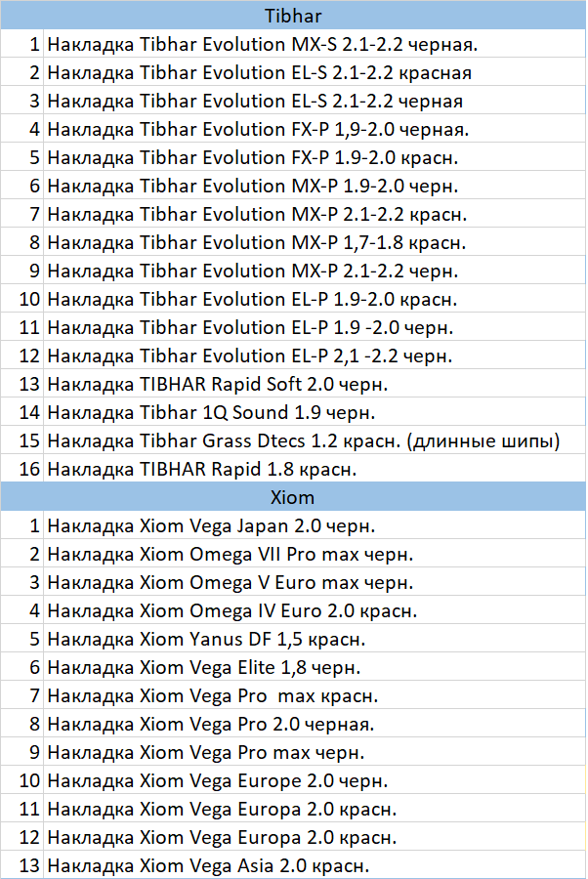Click cell 'Tibhar Evolution FX-P 1,9-2.0 черная.'
Image resolution: width=588 pixels, height=879 pixels.
point(315,129)
